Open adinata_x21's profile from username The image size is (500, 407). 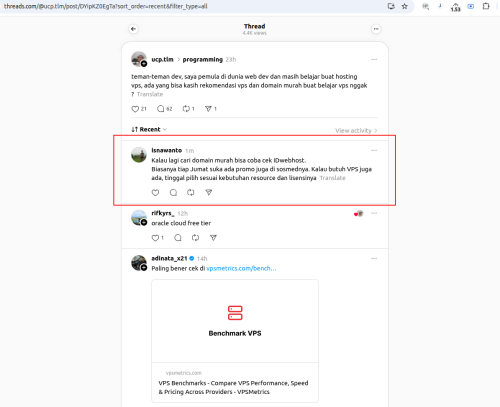169,258
